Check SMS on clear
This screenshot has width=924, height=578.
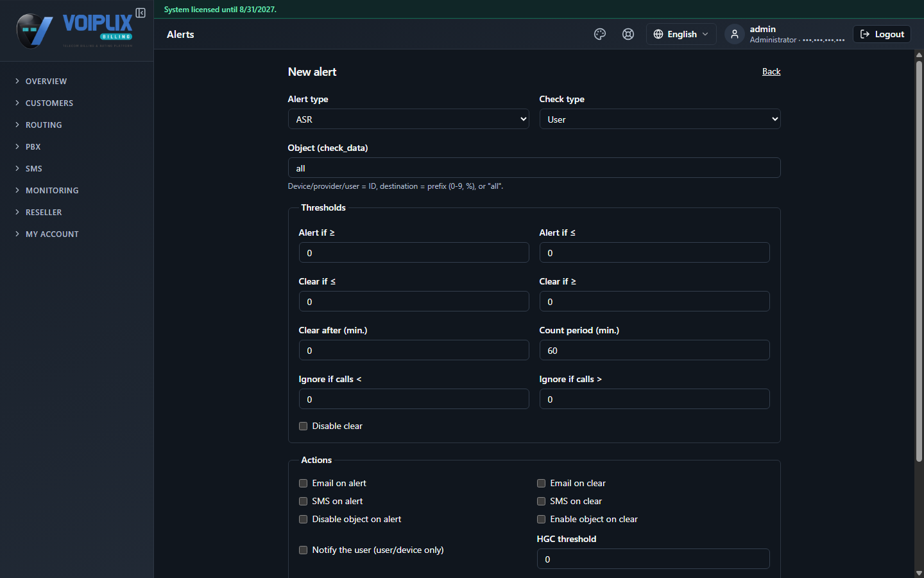point(542,502)
